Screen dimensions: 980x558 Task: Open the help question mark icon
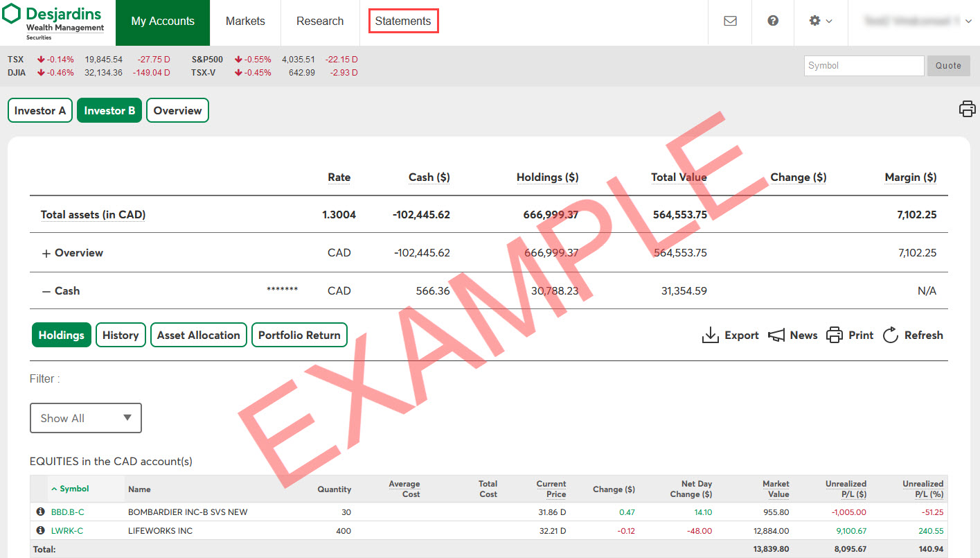click(773, 21)
